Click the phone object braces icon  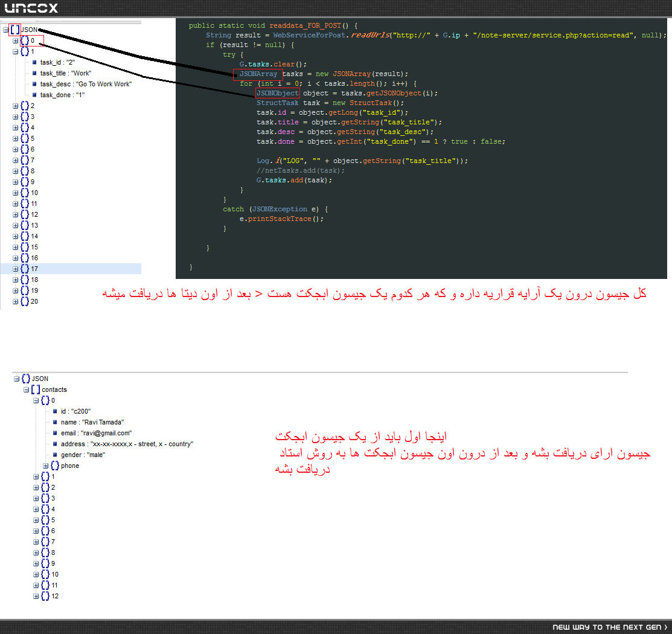tap(55, 466)
